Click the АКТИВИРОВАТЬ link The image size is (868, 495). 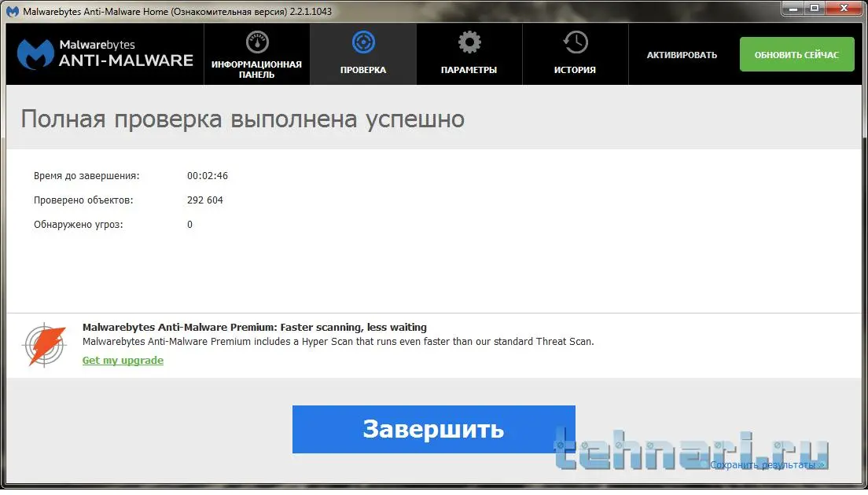[x=682, y=55]
